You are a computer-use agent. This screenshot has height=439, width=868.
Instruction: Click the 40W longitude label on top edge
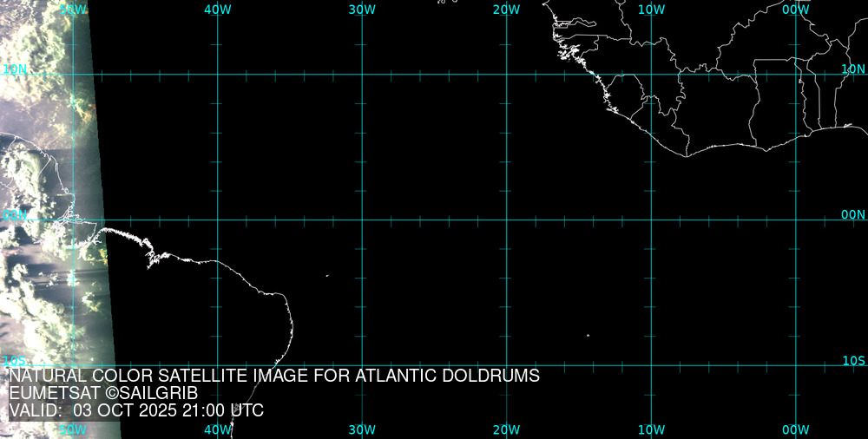[217, 10]
